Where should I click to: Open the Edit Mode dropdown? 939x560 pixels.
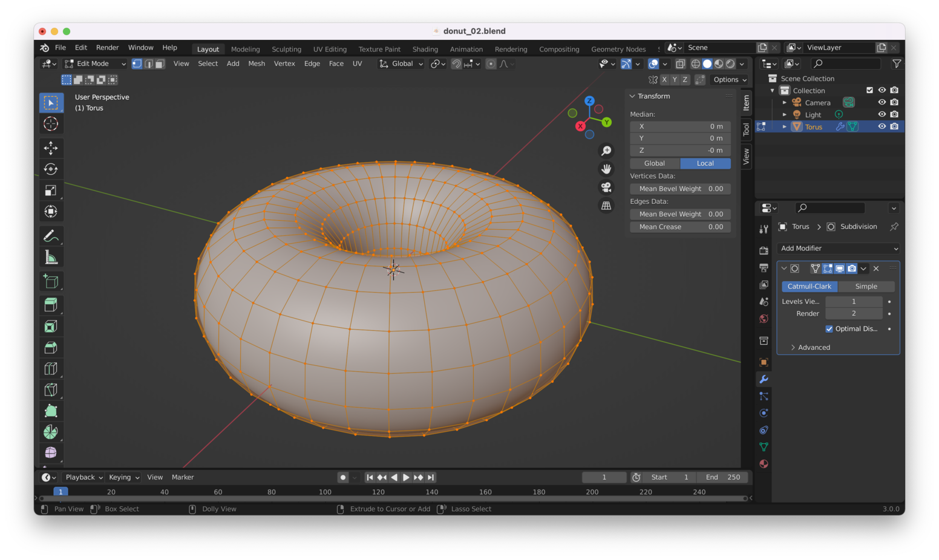click(x=95, y=63)
